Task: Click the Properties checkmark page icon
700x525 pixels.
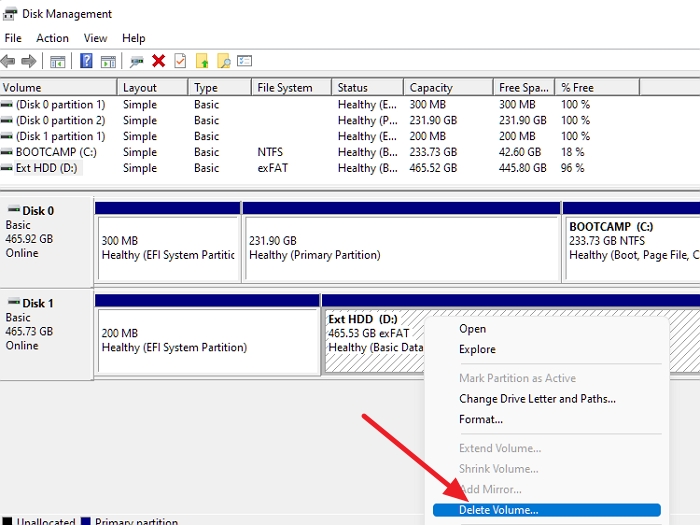Action: tap(180, 61)
